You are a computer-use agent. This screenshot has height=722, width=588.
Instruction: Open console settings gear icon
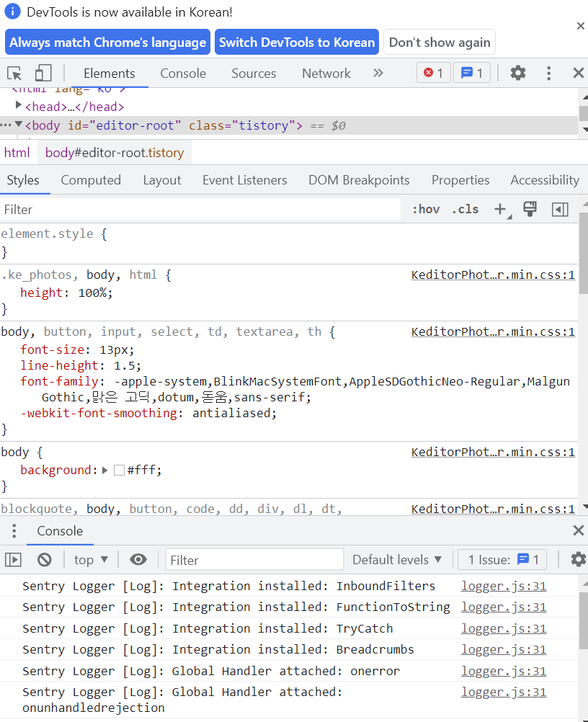coord(579,559)
